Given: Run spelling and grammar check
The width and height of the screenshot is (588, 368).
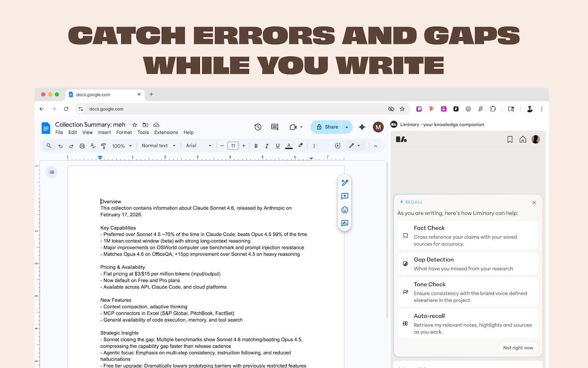Looking at the screenshot, I should pyautogui.click(x=93, y=146).
